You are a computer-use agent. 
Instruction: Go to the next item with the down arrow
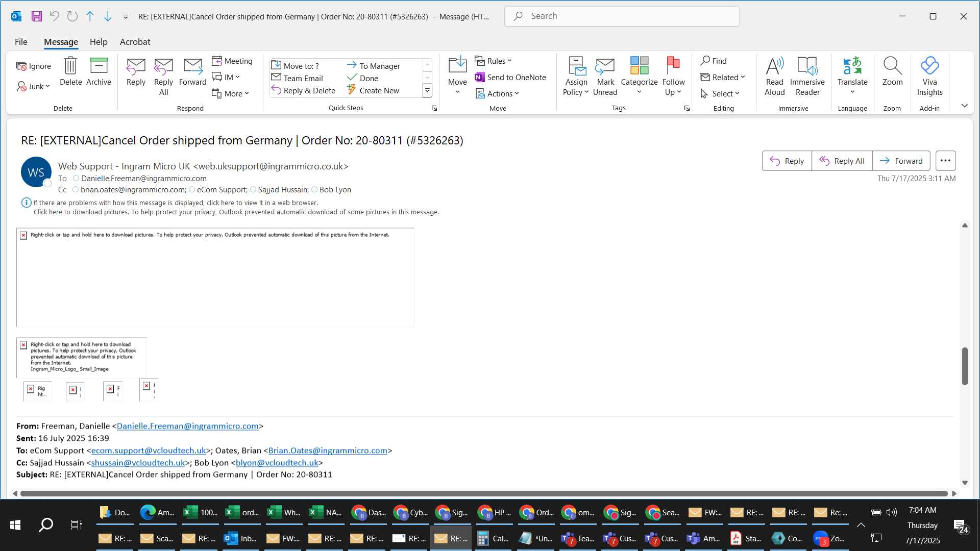coord(108,16)
